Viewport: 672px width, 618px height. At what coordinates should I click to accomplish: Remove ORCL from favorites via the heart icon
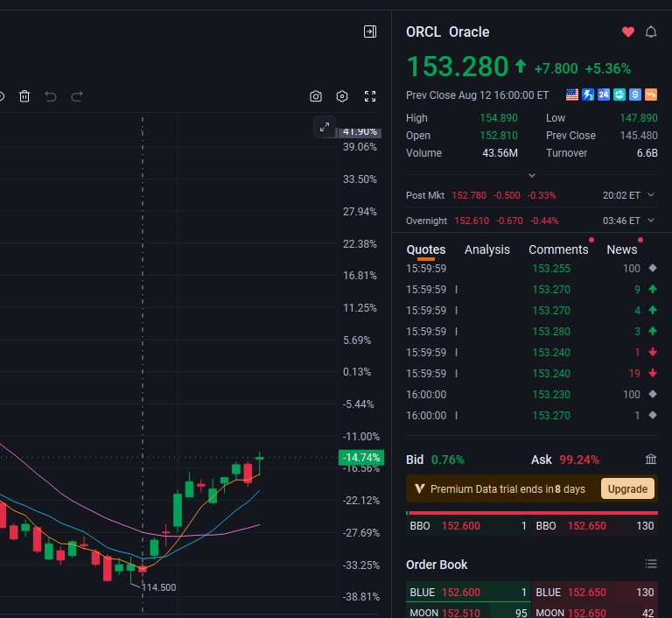click(628, 32)
